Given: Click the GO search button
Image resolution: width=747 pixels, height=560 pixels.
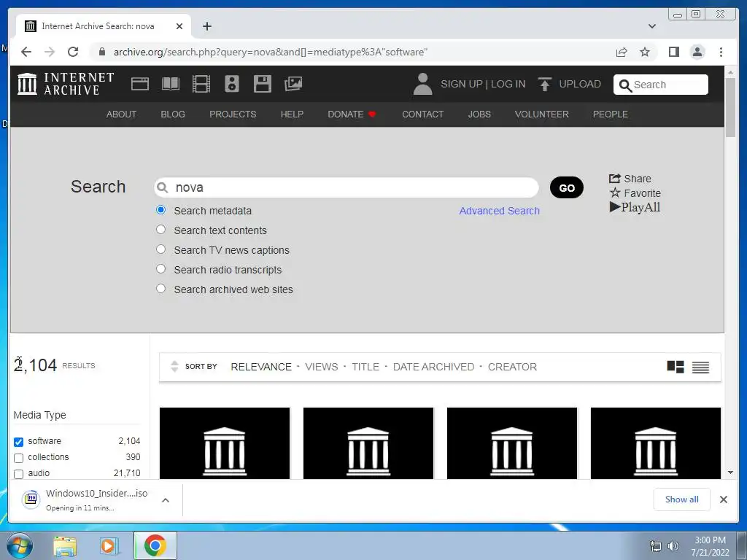Looking at the screenshot, I should coord(566,187).
